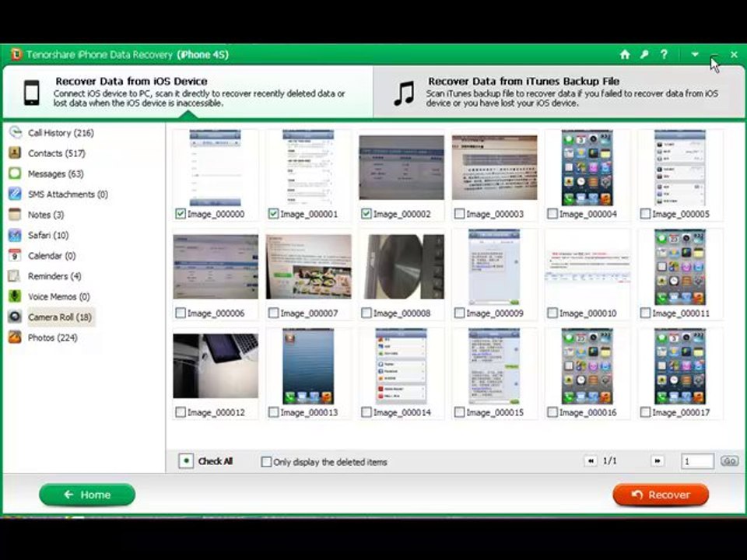747x560 pixels.
Task: Check the Image_000007 checkbox
Action: (x=273, y=313)
